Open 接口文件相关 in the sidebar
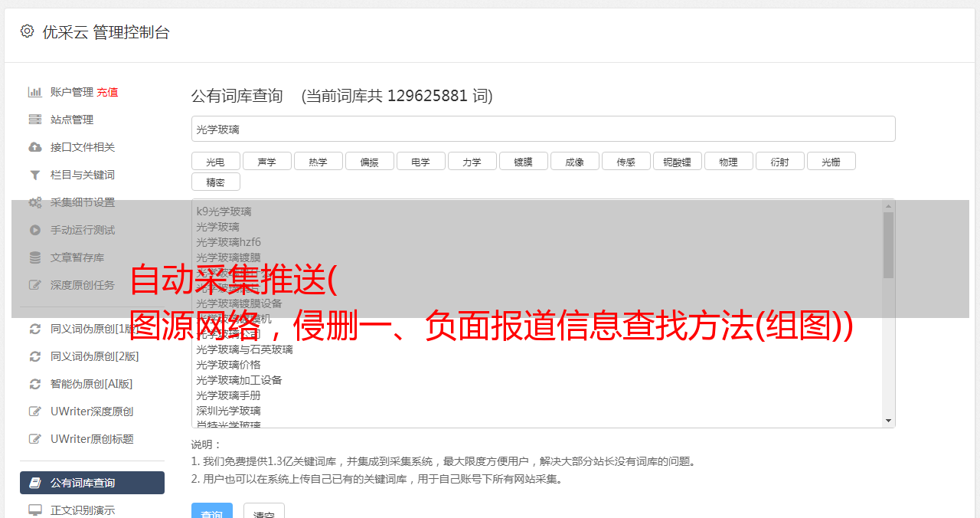This screenshot has width=980, height=518. [83, 147]
